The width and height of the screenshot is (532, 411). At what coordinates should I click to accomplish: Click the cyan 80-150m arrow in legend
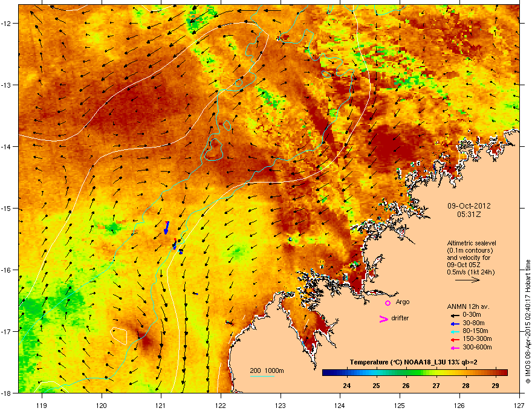point(455,332)
